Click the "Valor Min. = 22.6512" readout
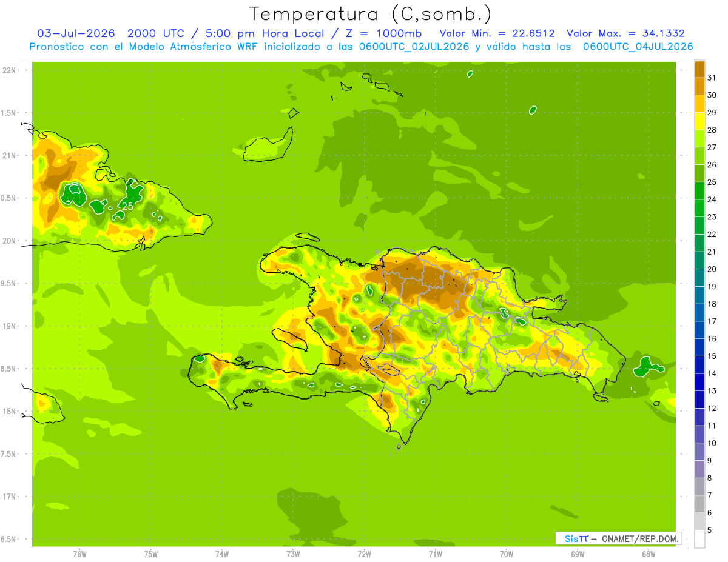The image size is (728, 562). click(497, 33)
